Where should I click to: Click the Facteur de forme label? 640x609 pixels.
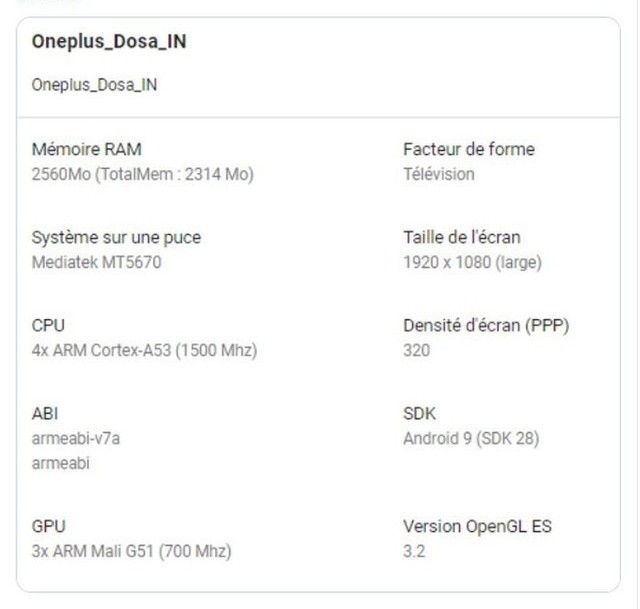469,149
